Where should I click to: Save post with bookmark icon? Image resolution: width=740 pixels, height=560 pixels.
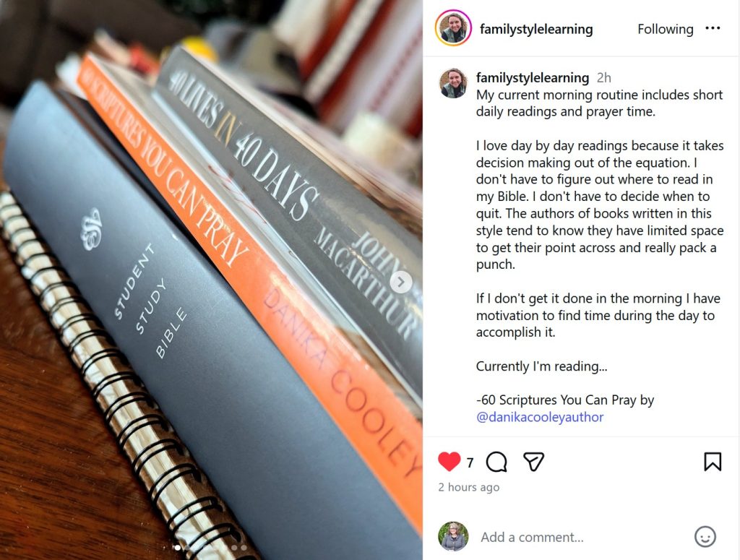pyautogui.click(x=713, y=462)
